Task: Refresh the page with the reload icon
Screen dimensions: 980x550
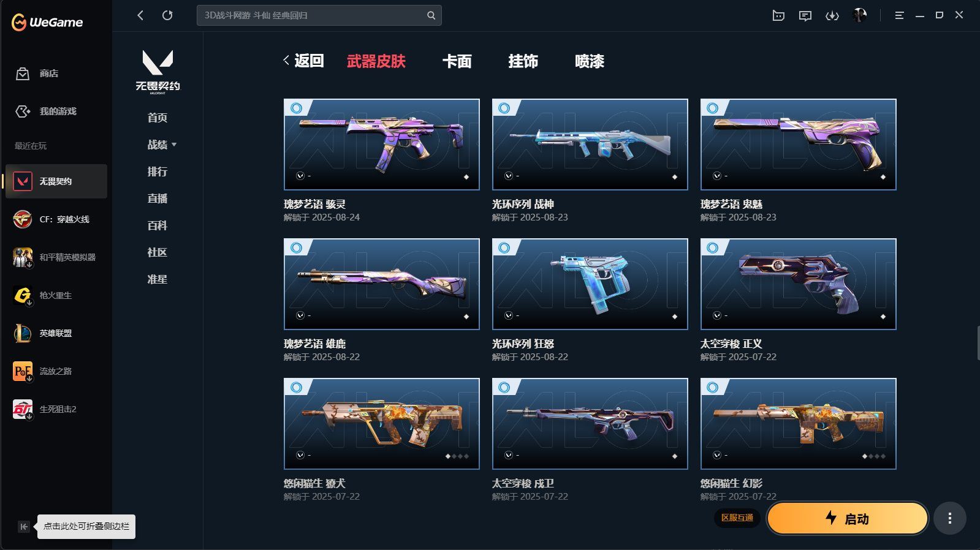Action: pyautogui.click(x=167, y=15)
